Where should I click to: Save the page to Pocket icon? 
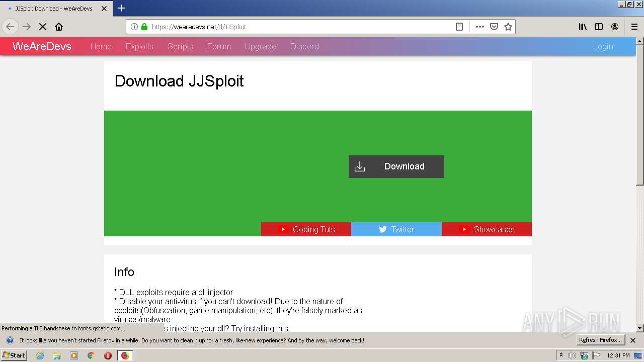click(494, 27)
